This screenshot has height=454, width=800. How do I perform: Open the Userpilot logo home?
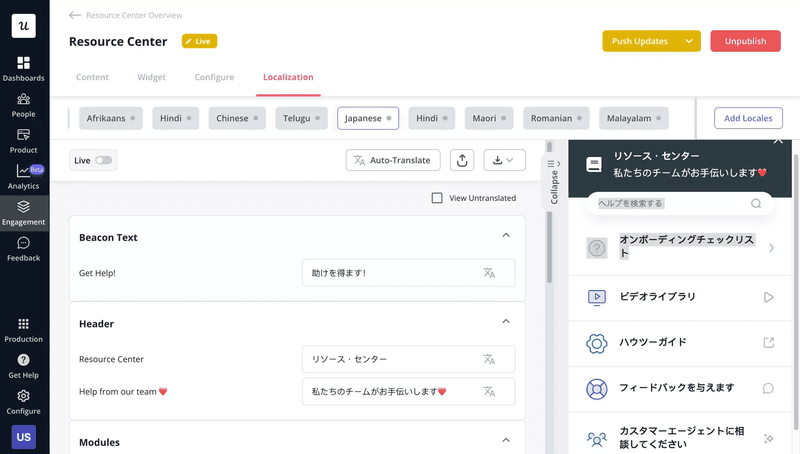24,26
